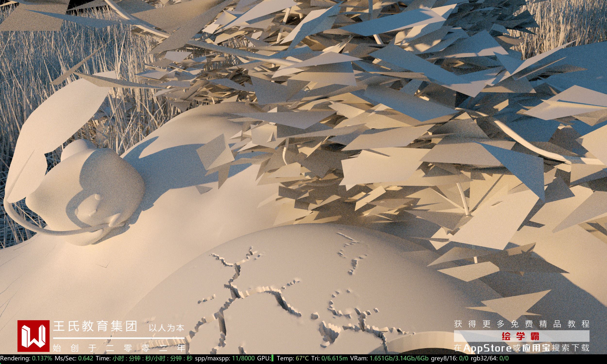
Task: Click the render Time readout in status bar
Action: click(x=152, y=358)
